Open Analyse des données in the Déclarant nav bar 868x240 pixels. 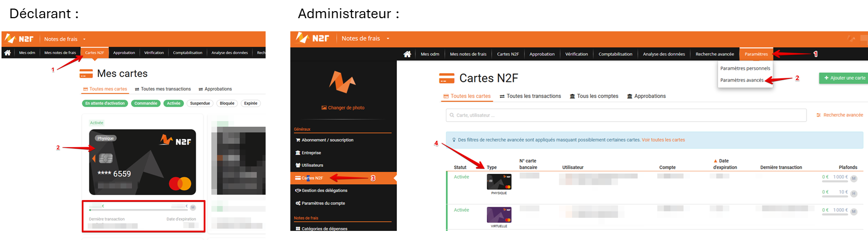[x=230, y=53]
